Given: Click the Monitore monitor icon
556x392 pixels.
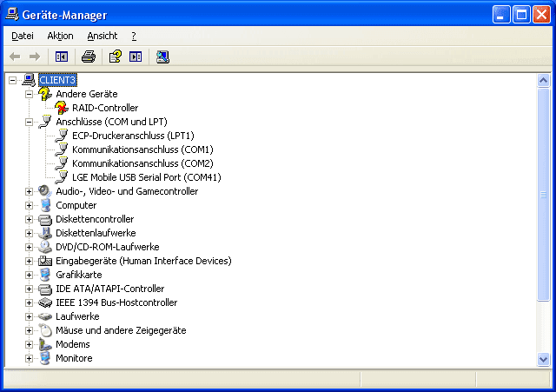Looking at the screenshot, I should (x=45, y=358).
